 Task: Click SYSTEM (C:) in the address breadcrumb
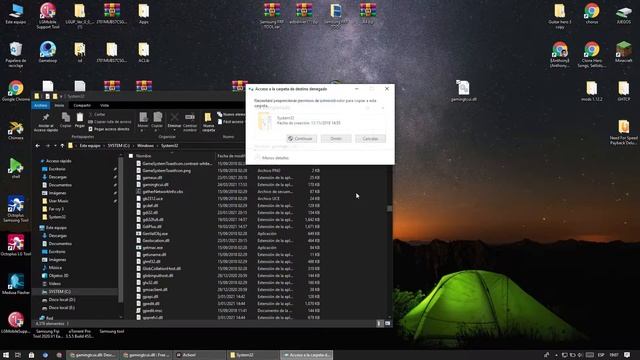click(118, 146)
